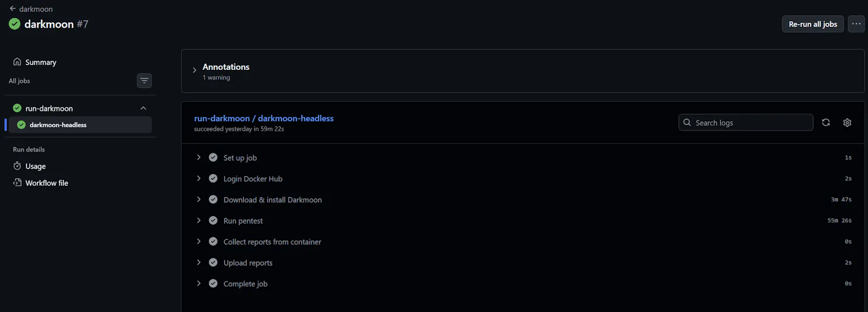
Task: Click the Usage stopwatch icon
Action: [x=17, y=166]
